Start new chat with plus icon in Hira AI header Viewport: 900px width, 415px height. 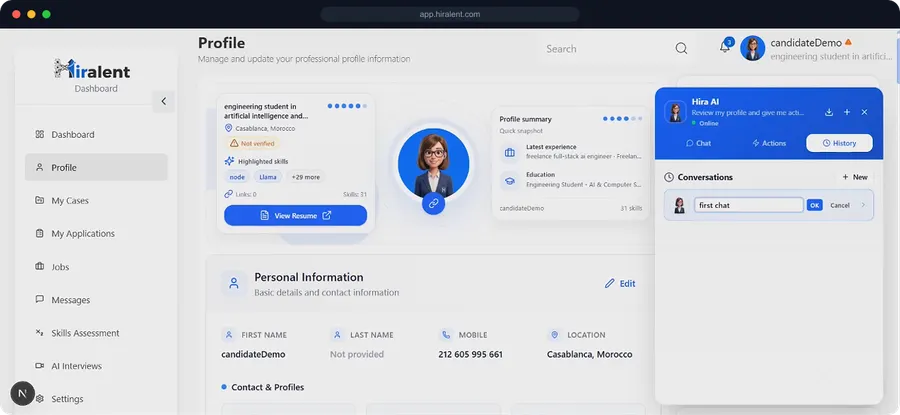coord(847,112)
